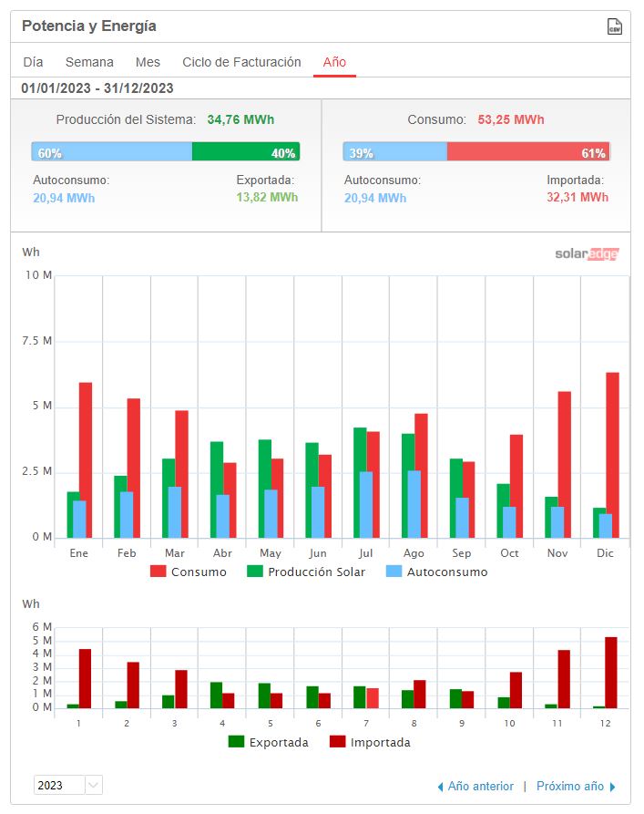The height and width of the screenshot is (814, 644).
Task: Switch to the Día tab
Action: click(x=33, y=62)
